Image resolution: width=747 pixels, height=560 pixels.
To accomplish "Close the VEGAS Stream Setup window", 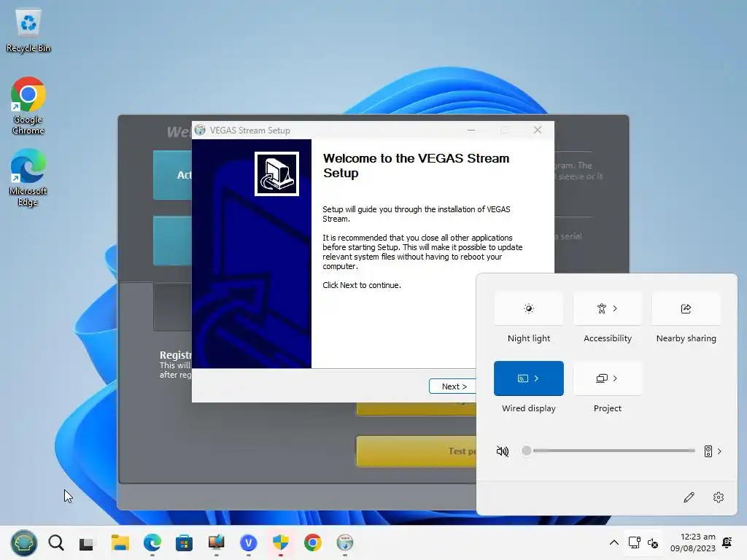I will (538, 130).
